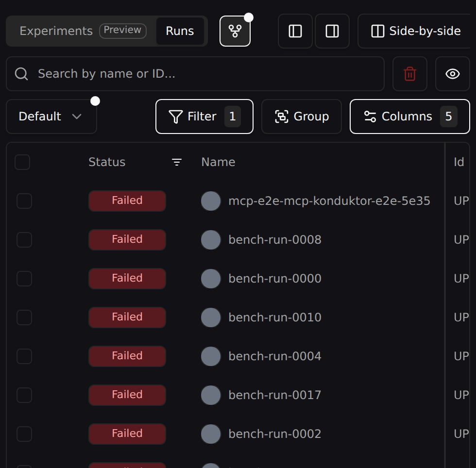The image size is (476, 468).
Task: Check the box for bench-run-0002
Action: click(24, 434)
